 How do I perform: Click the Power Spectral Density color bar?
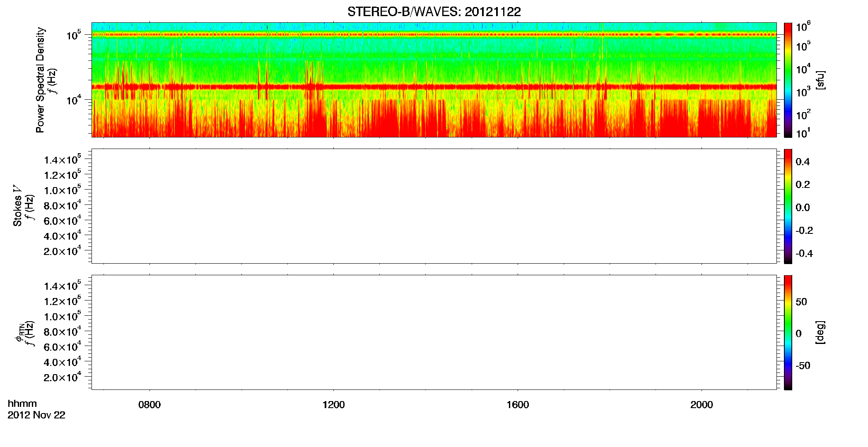788,80
